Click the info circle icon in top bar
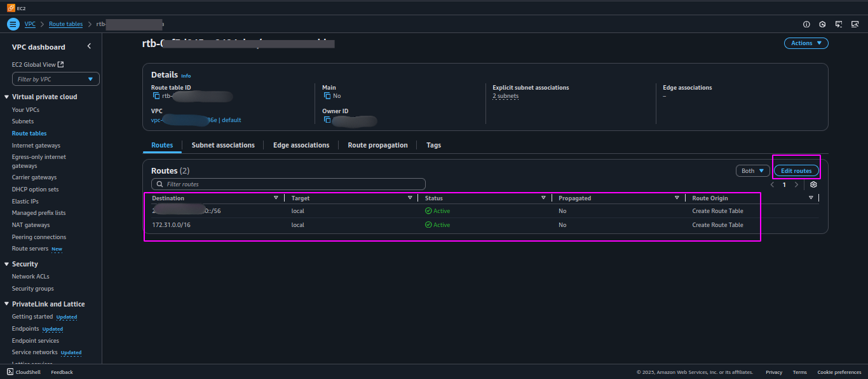Image resolution: width=868 pixels, height=379 pixels. tap(806, 24)
